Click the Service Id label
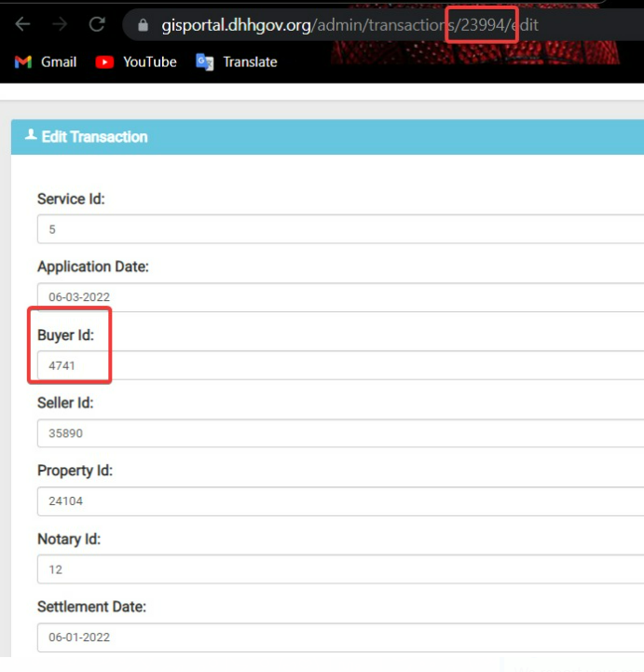The image size is (644, 672). tap(71, 199)
